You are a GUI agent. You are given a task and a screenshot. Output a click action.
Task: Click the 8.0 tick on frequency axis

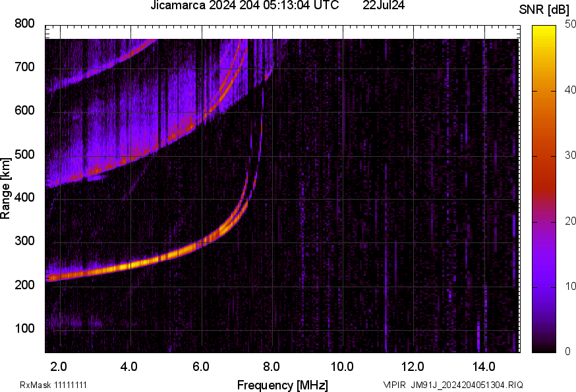[272, 366]
